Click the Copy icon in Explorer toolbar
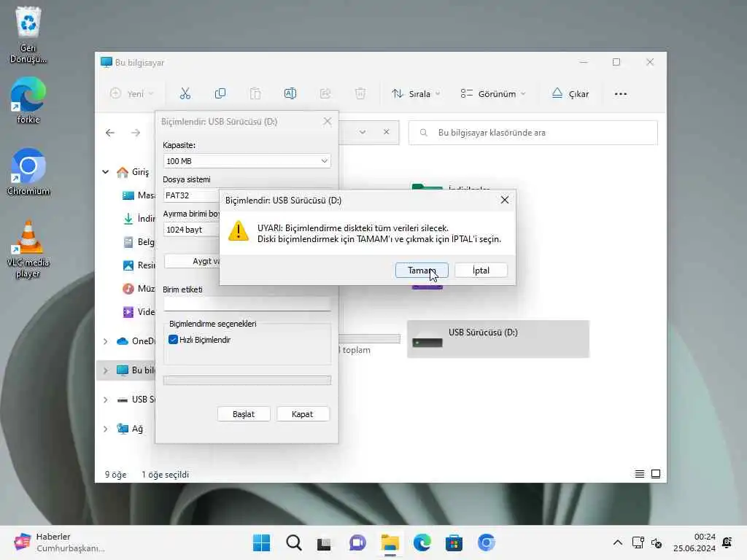 pos(220,94)
